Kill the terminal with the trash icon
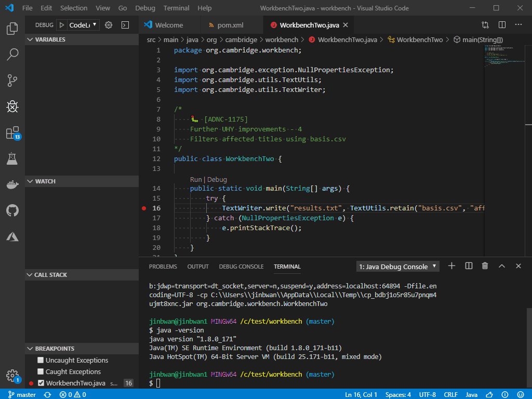Image resolution: width=532 pixels, height=399 pixels. point(484,265)
